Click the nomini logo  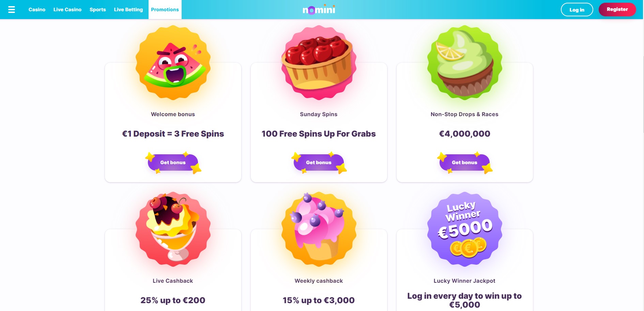(x=319, y=9)
